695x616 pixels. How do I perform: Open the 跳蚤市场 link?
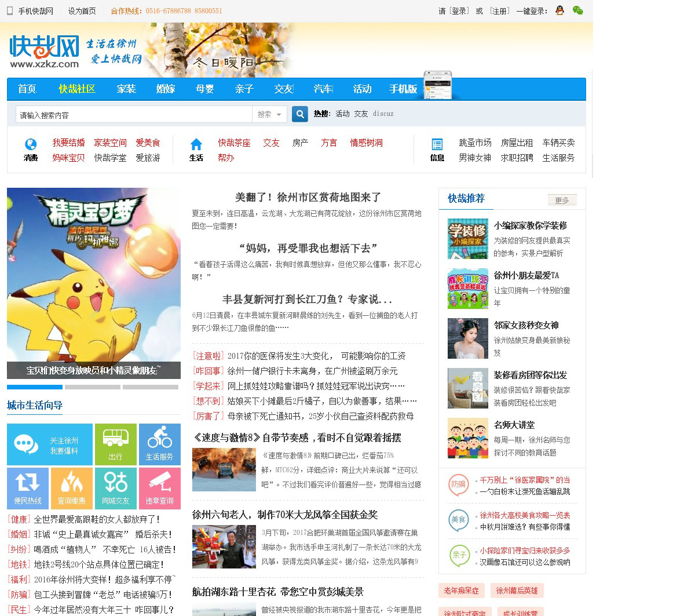[x=475, y=143]
